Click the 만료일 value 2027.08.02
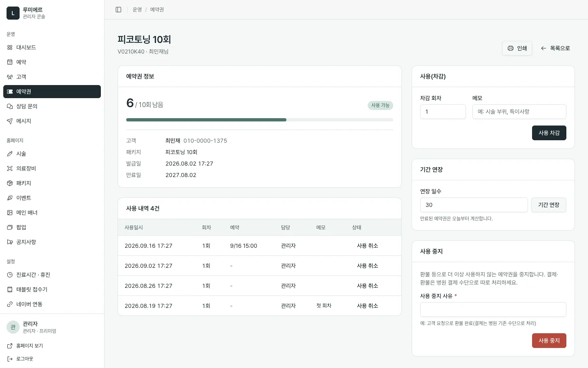Screen dimensions: 588x368 pyautogui.click(x=181, y=175)
